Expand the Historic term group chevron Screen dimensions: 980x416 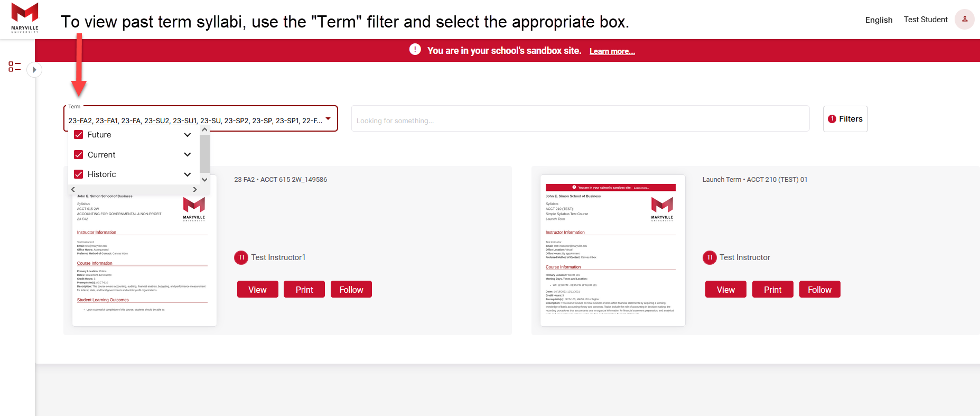pos(188,174)
